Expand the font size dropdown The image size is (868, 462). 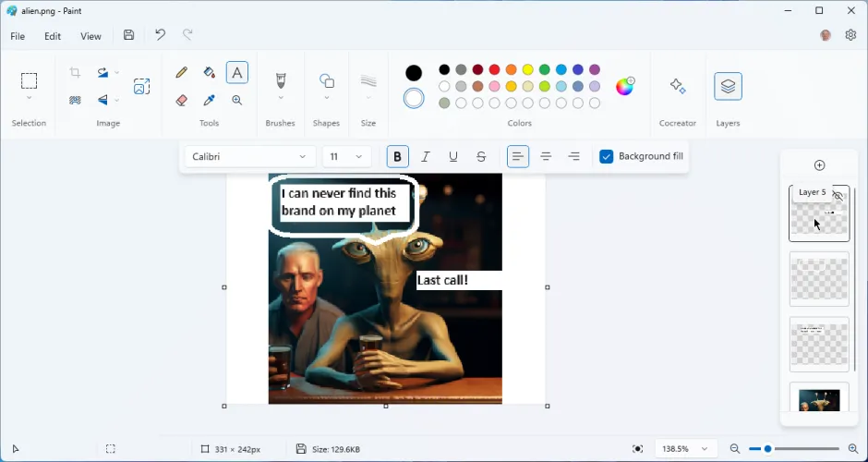(x=347, y=157)
